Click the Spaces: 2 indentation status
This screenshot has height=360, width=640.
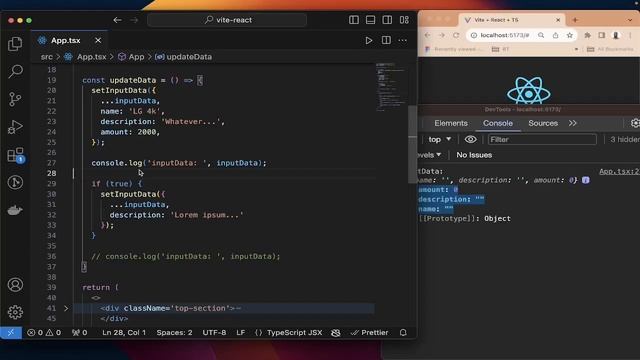click(174, 333)
